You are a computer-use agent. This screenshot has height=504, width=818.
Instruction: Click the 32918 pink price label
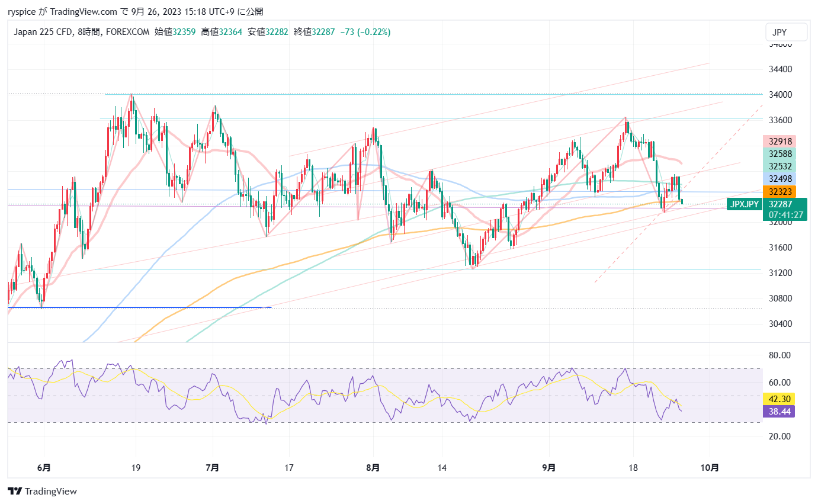tap(779, 142)
